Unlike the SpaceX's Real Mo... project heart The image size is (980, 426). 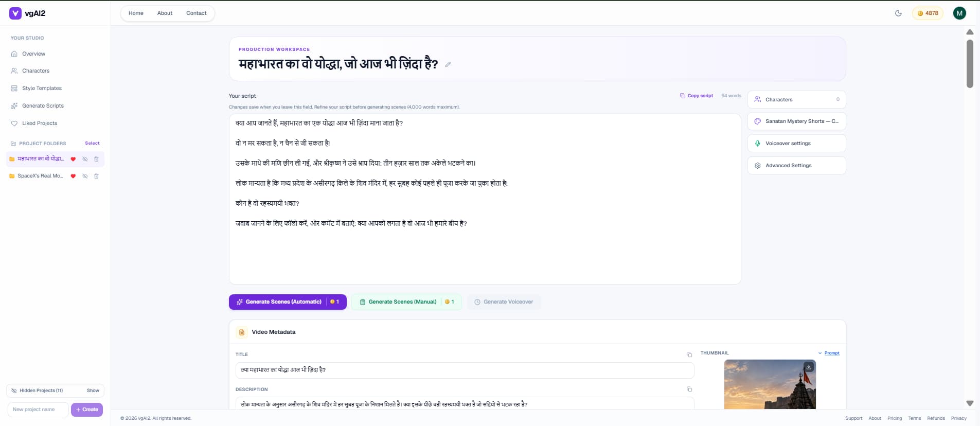[x=73, y=176]
